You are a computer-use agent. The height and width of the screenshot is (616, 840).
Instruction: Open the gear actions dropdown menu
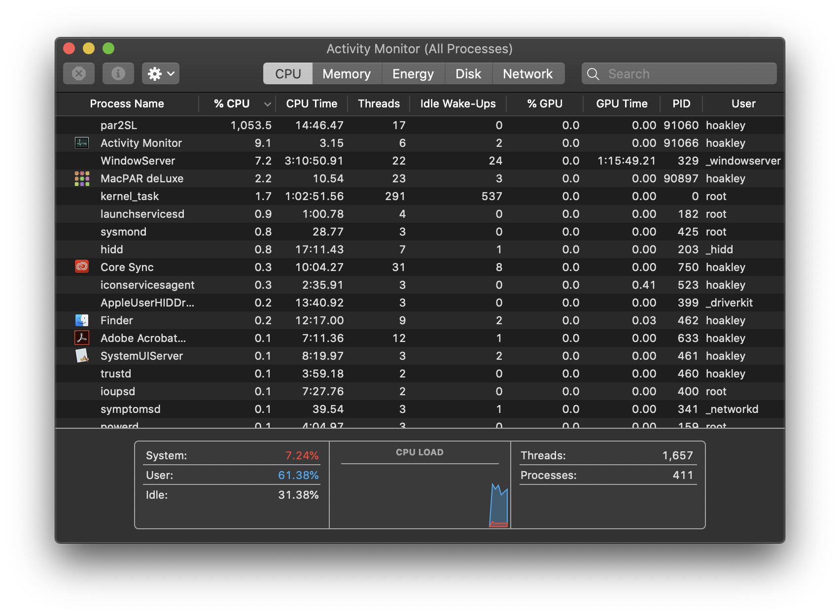point(160,74)
